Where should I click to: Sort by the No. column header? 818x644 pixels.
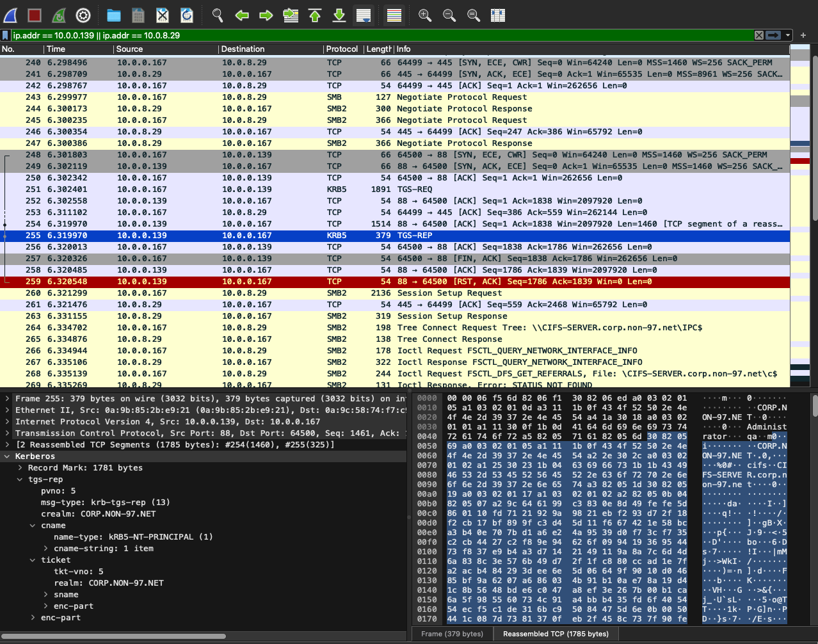(x=22, y=49)
